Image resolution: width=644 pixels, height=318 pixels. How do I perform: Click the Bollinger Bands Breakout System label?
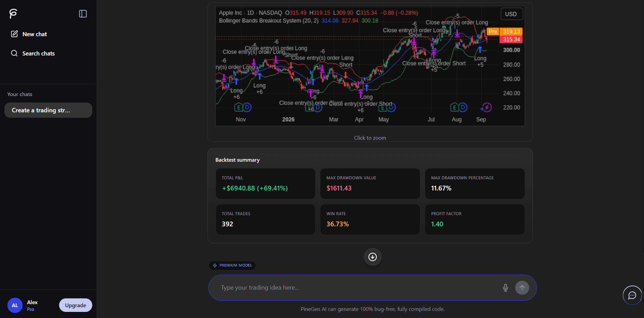[269, 21]
